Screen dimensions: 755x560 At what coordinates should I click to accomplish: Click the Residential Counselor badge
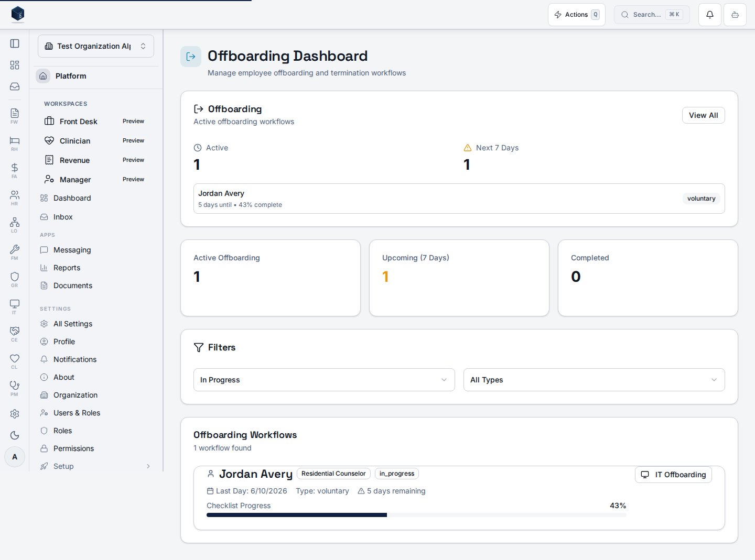(333, 474)
